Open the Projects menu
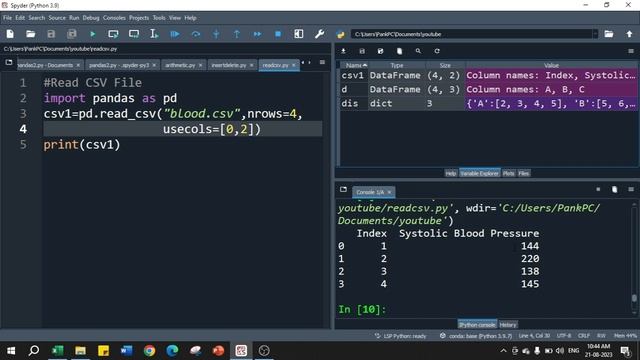640x360 pixels. pyautogui.click(x=139, y=18)
